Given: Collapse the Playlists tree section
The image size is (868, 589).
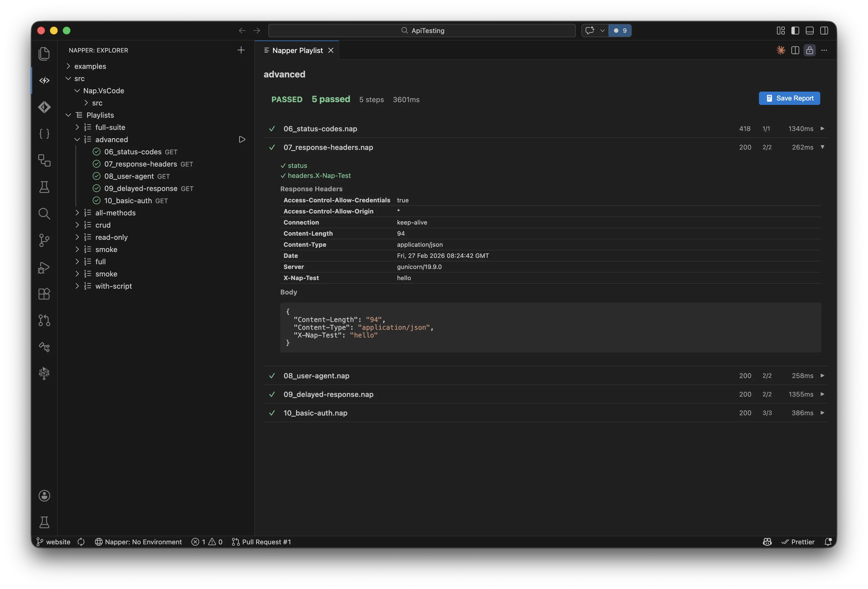Looking at the screenshot, I should coord(68,115).
